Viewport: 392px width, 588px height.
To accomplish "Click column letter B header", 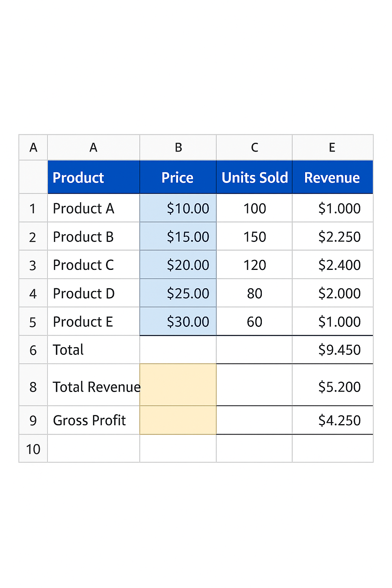I will click(178, 147).
